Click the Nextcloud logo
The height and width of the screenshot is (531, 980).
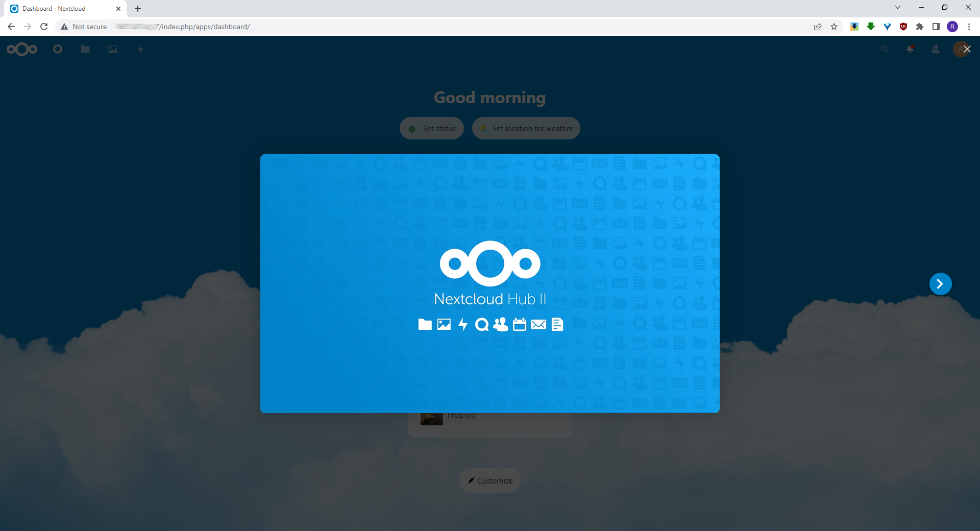(x=22, y=49)
